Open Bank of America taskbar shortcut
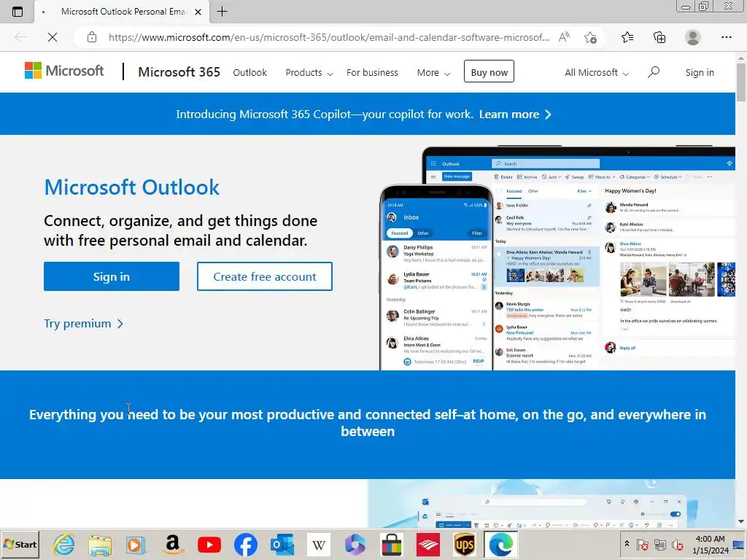Image resolution: width=747 pixels, height=560 pixels. [427, 545]
